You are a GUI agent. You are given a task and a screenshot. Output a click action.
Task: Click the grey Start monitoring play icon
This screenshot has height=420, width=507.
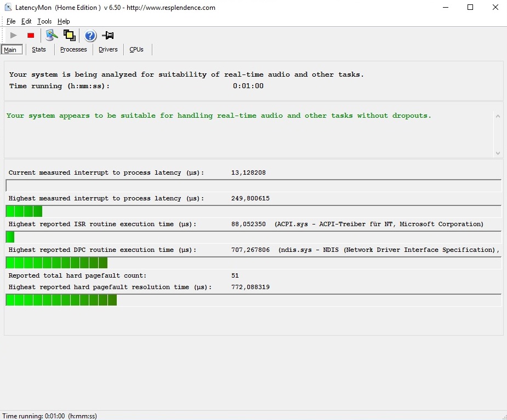pos(14,36)
